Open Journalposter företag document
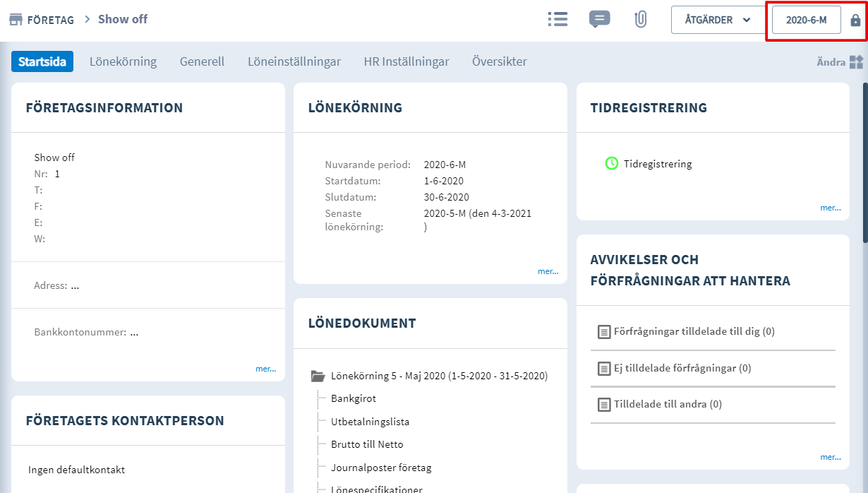Image resolution: width=868 pixels, height=493 pixels. tap(381, 468)
